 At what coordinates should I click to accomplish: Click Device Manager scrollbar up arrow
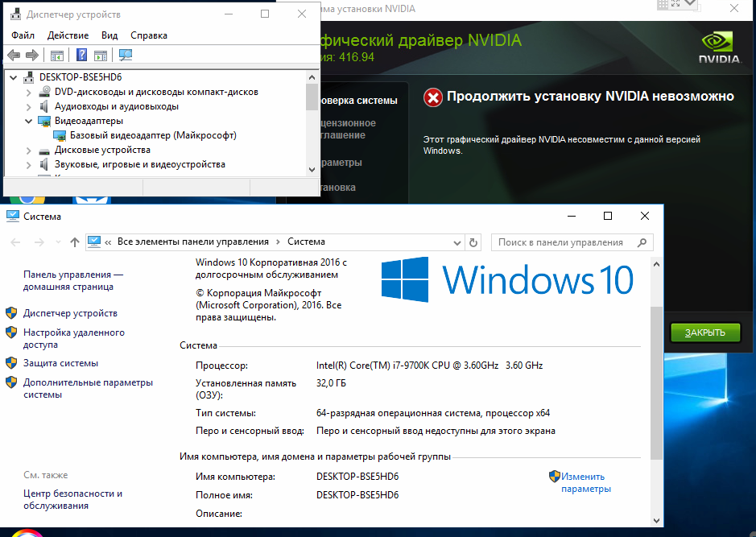[312, 77]
